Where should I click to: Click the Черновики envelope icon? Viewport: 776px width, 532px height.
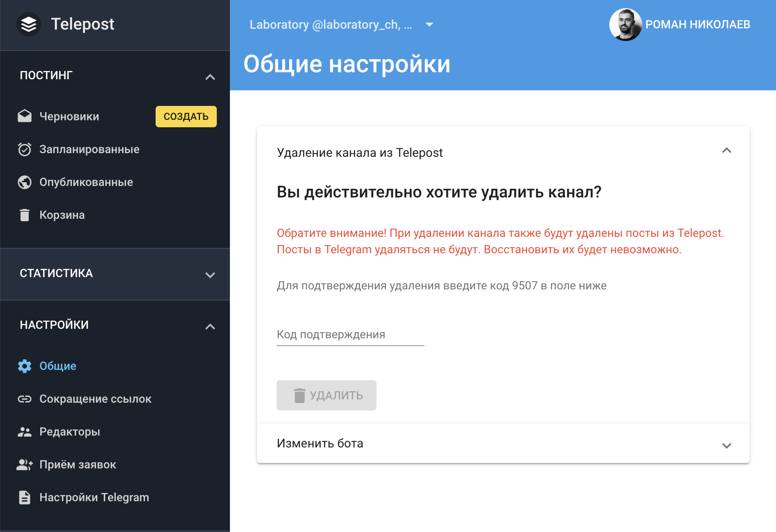tap(25, 116)
